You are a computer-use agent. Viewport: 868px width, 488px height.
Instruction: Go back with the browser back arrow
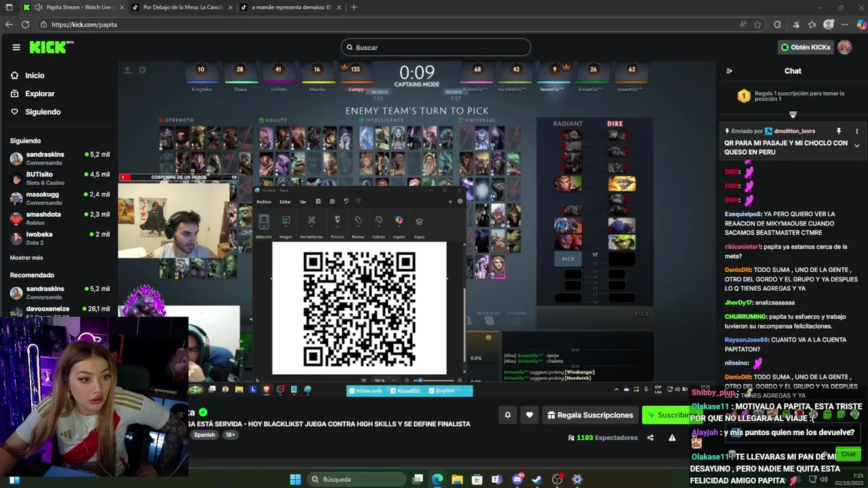[x=9, y=24]
